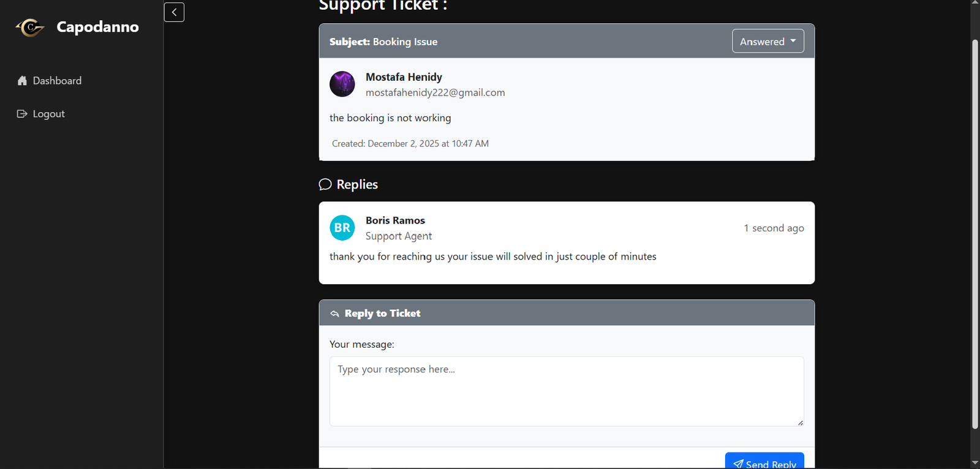The image size is (980, 469).
Task: Focus the "Type your response here" message box
Action: pyautogui.click(x=567, y=391)
